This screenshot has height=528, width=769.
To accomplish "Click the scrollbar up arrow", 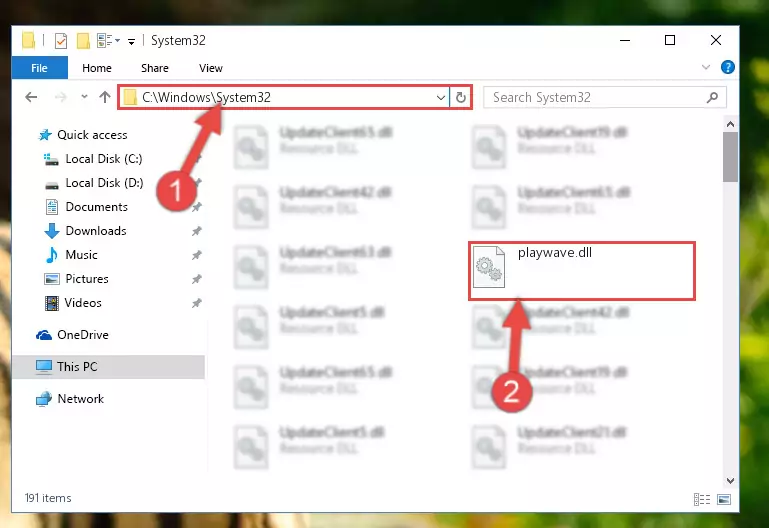I will click(x=730, y=124).
